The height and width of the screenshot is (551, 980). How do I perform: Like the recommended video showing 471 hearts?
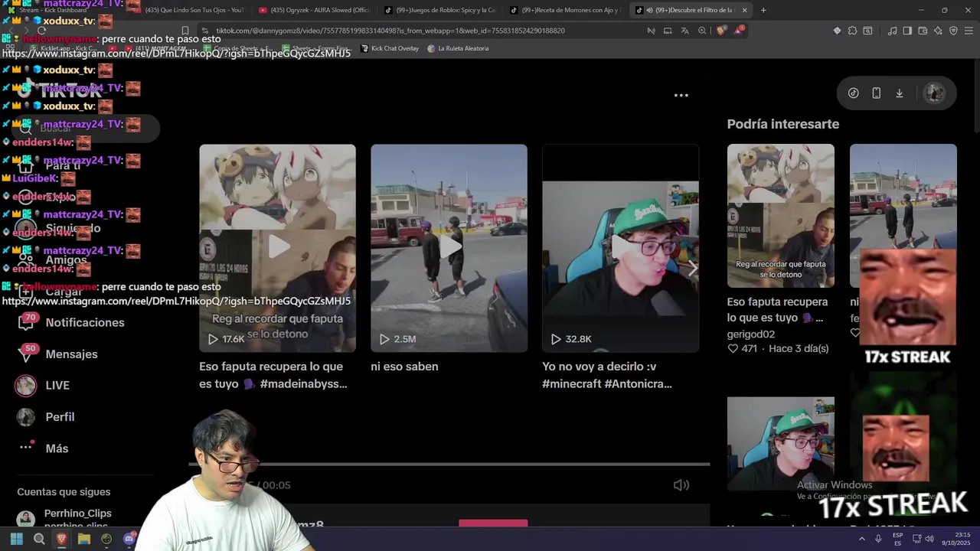click(x=733, y=348)
